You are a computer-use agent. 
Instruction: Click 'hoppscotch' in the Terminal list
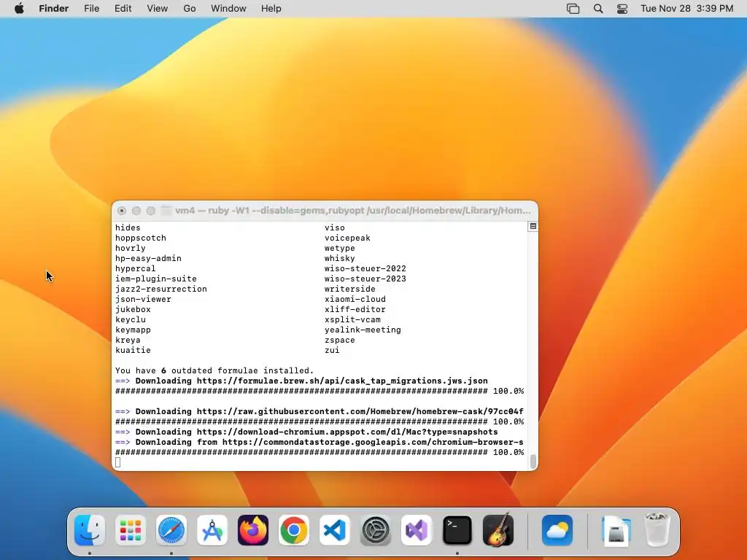pyautogui.click(x=141, y=238)
